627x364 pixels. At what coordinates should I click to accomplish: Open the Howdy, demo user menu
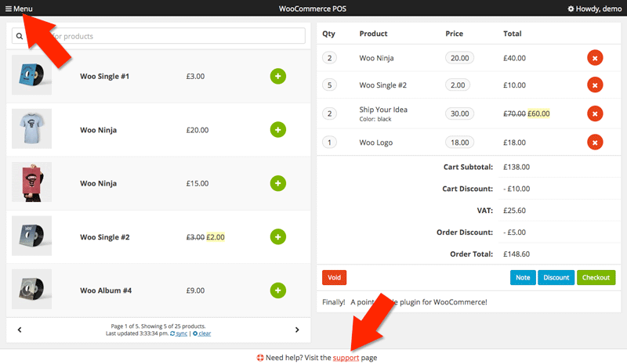594,9
